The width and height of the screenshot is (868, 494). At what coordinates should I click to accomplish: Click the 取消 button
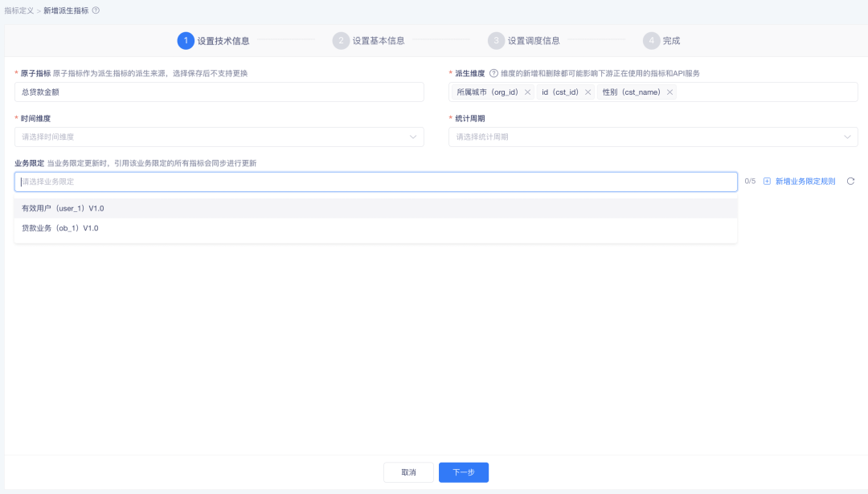click(408, 472)
